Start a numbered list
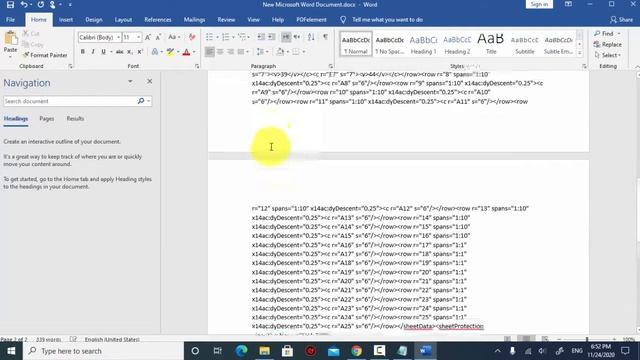 click(225, 38)
